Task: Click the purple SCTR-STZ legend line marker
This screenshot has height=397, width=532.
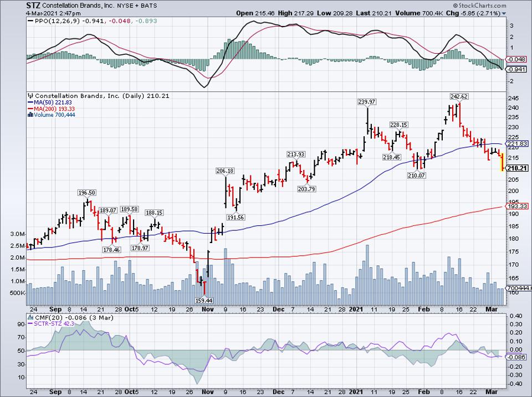Action: pyautogui.click(x=30, y=322)
